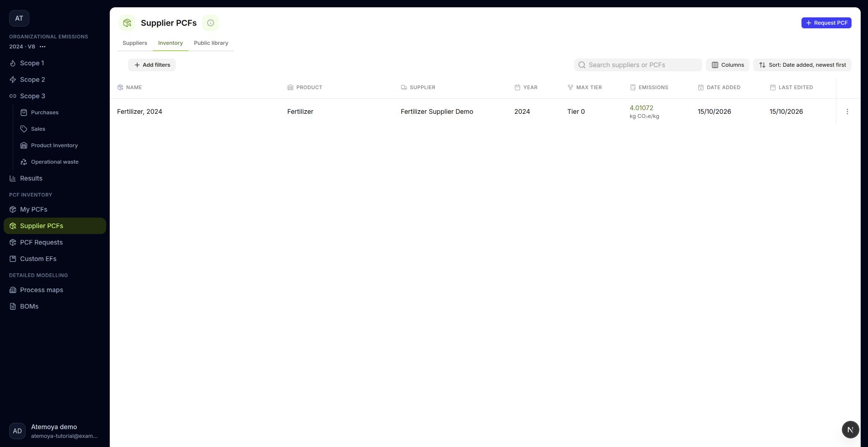Click the AT workspace avatar
The image size is (868, 447).
19,18
